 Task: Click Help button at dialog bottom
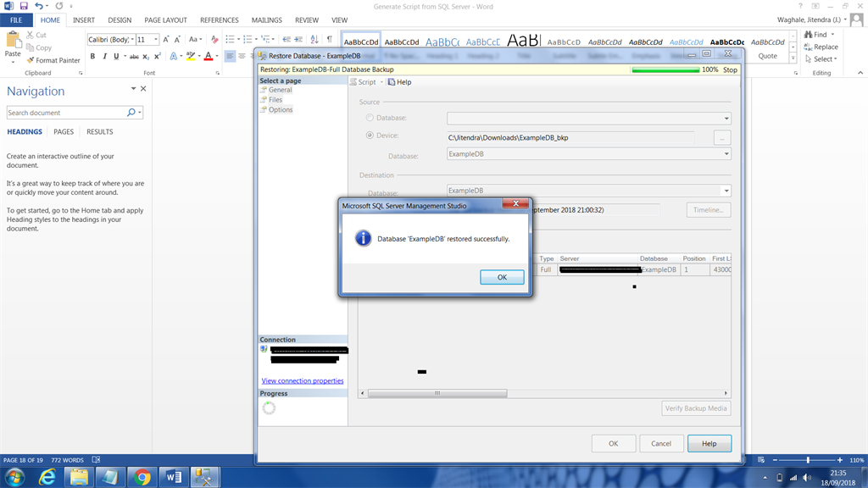[709, 443]
